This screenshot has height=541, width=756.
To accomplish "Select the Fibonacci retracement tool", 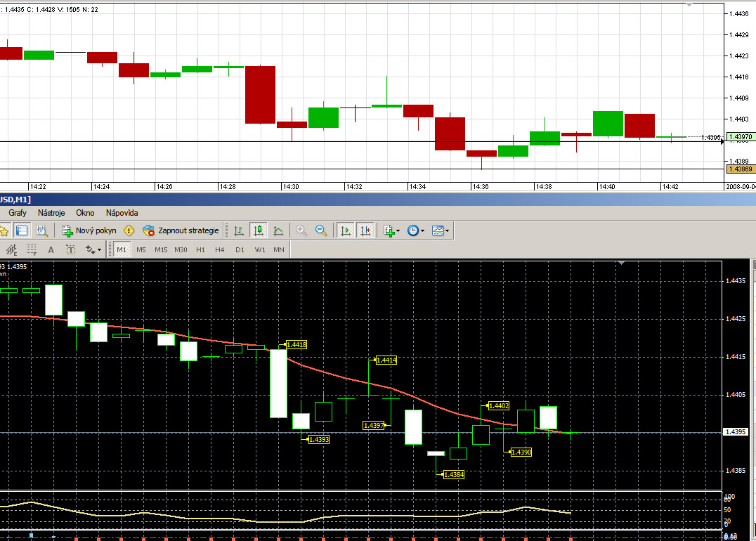I will [x=32, y=249].
